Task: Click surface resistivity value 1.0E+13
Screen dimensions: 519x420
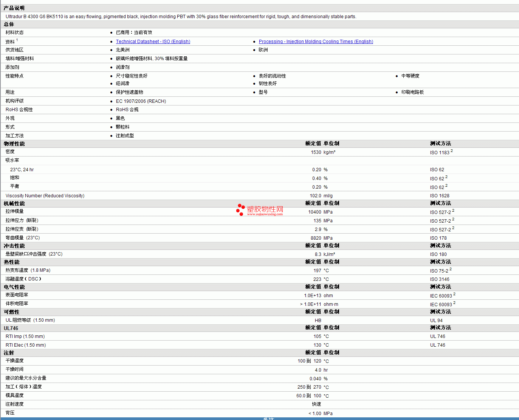Action: pyautogui.click(x=313, y=296)
